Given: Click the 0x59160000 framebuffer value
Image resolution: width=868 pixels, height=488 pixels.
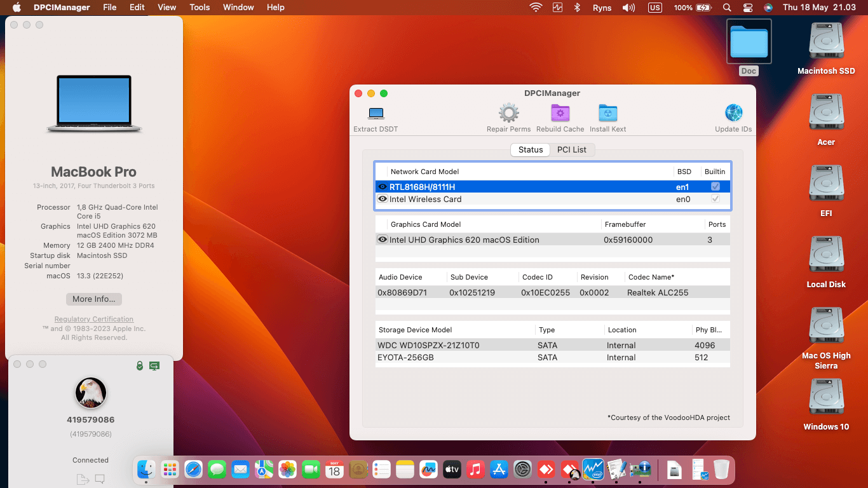Looking at the screenshot, I should (x=628, y=240).
